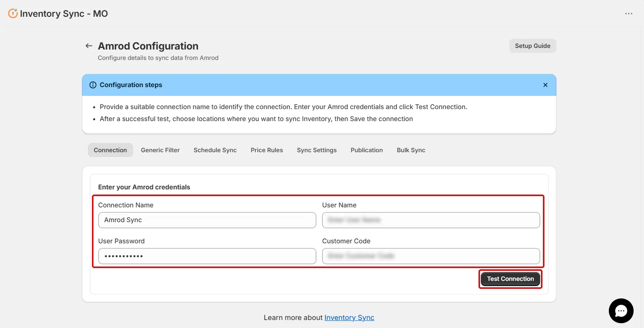The width and height of the screenshot is (644, 328).
Task: Click the 'Enter your Amrod credentials' heading
Action: point(144,187)
